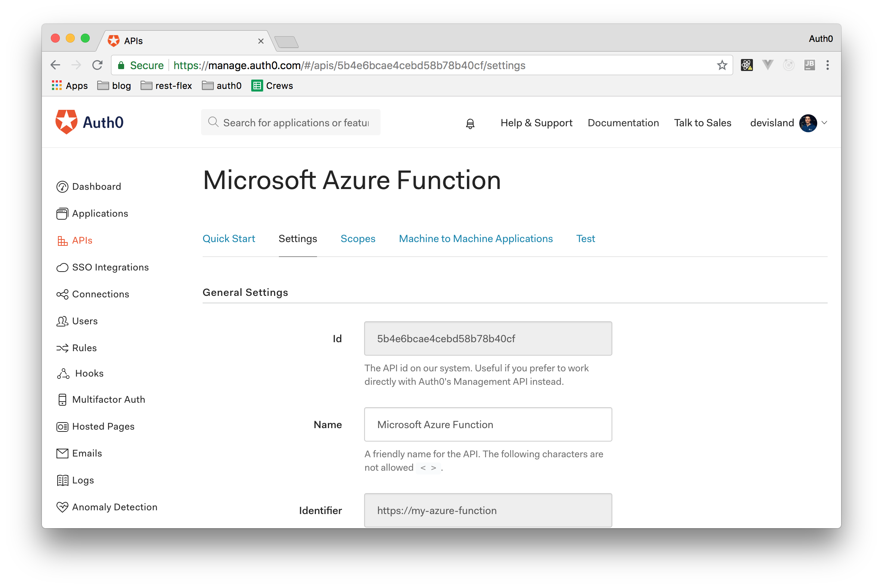Click the Auth0 logo

tap(89, 122)
